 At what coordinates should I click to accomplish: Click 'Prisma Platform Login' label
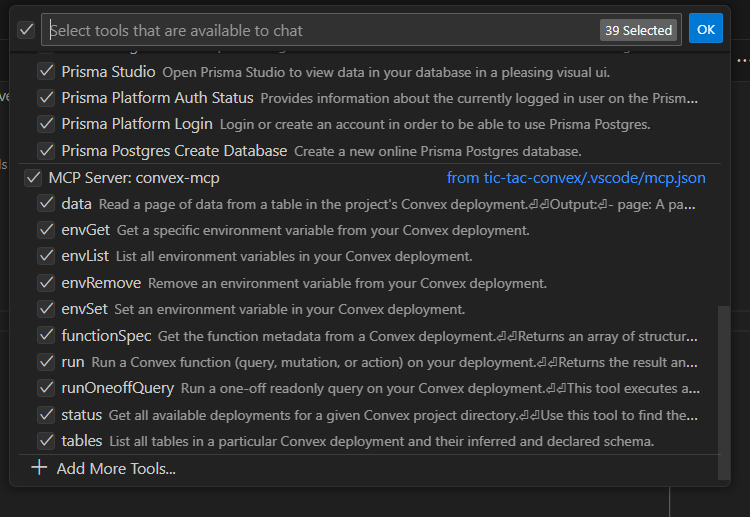pos(137,124)
